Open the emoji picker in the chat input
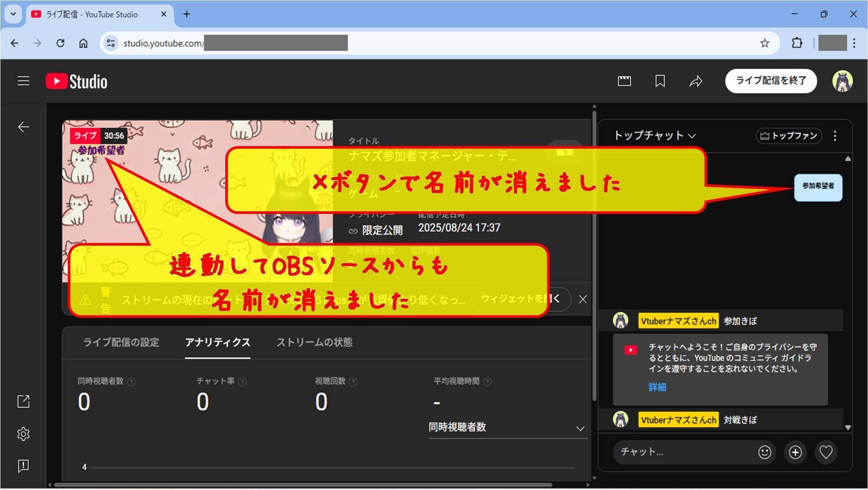 765,452
